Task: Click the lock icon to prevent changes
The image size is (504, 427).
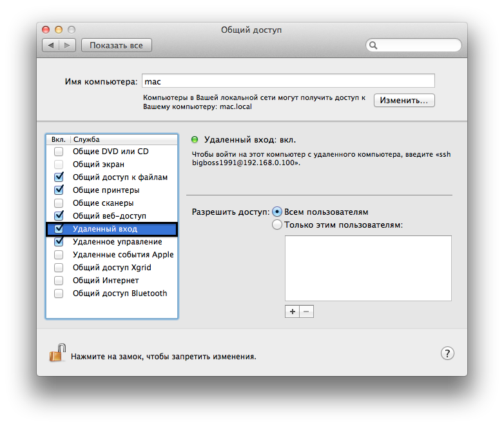Action: 57,352
